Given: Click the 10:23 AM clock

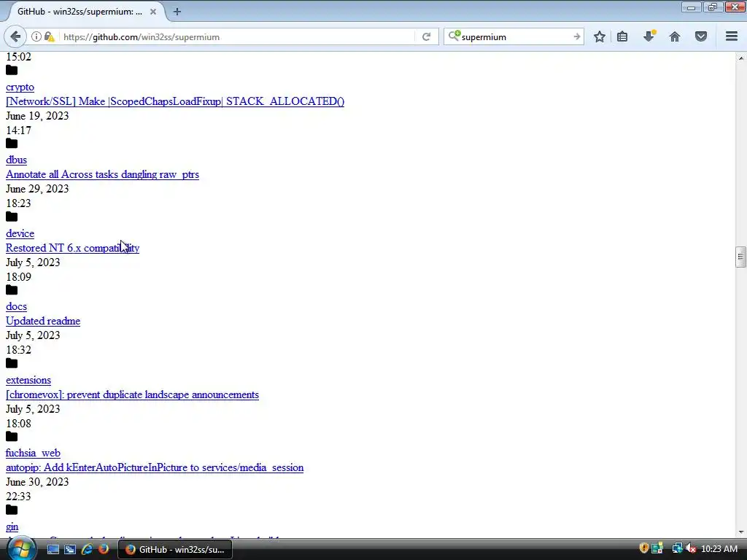Looking at the screenshot, I should coord(719,549).
